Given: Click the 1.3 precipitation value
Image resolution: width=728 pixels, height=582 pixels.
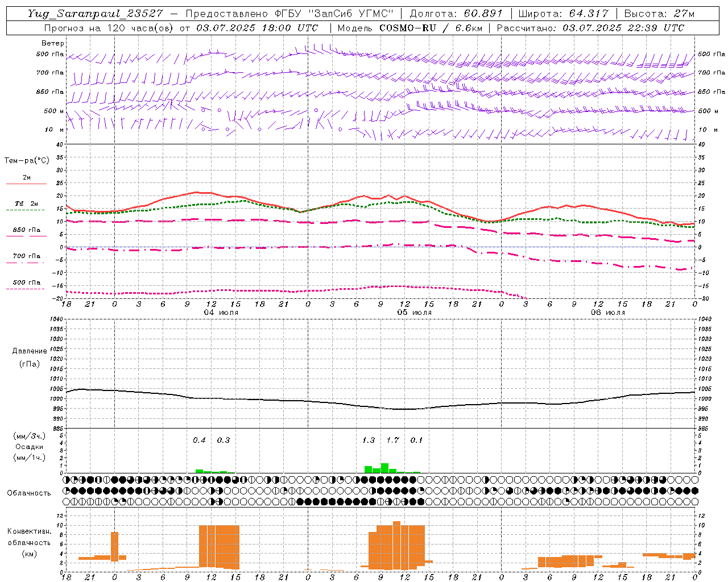Looking at the screenshot, I should click(x=369, y=440).
